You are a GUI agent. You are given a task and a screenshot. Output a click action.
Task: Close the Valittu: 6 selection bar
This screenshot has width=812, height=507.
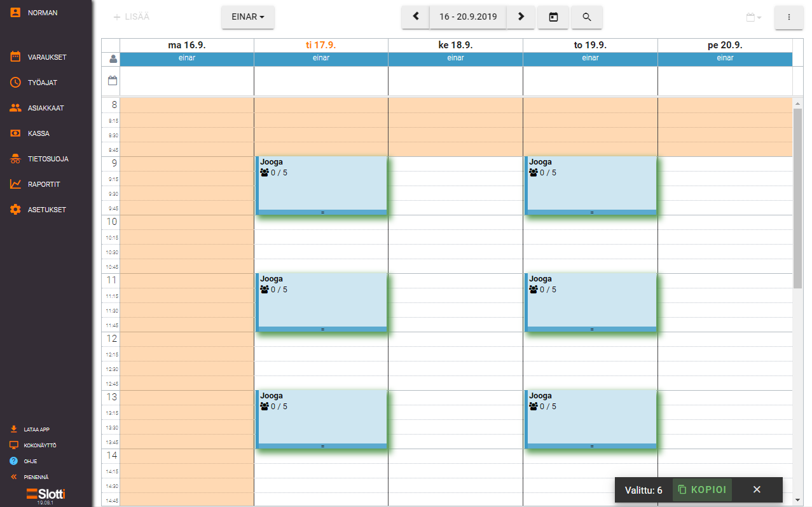point(757,490)
